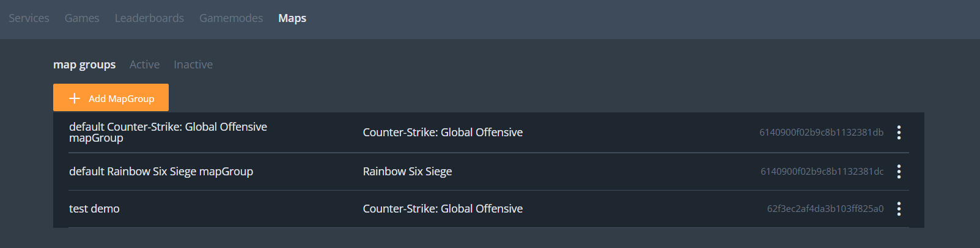Click ID 62f3ec2af4da3b103ff825a0
This screenshot has height=248, width=980.
825,209
